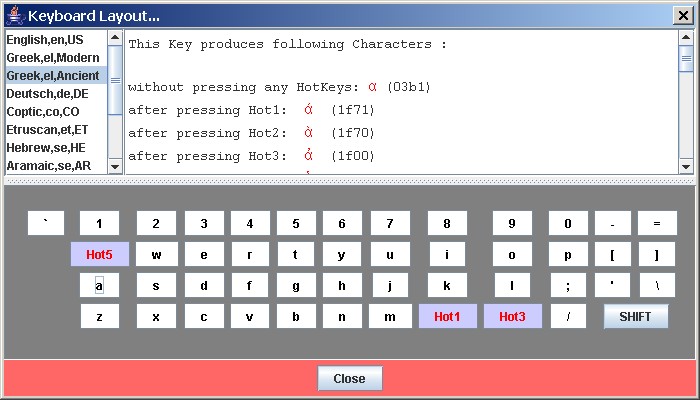
Task: Select Greek,el,Modern layout from list
Action: pos(55,57)
